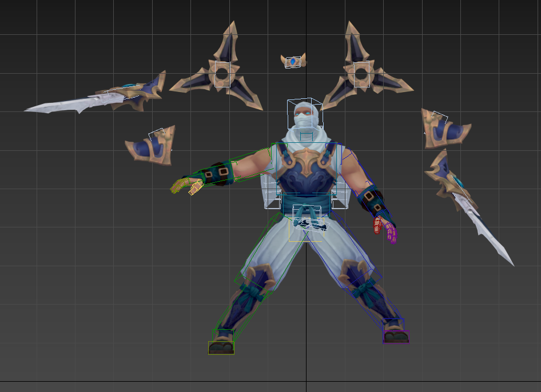This screenshot has height=392, width=541.
Task: Pick the detached shoulder pad below horizontal blade
Action: tap(152, 146)
